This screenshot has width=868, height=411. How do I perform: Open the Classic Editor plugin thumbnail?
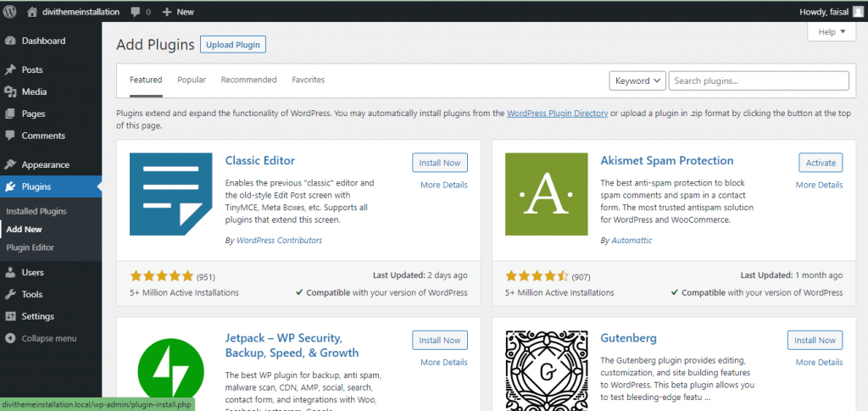pyautogui.click(x=171, y=194)
